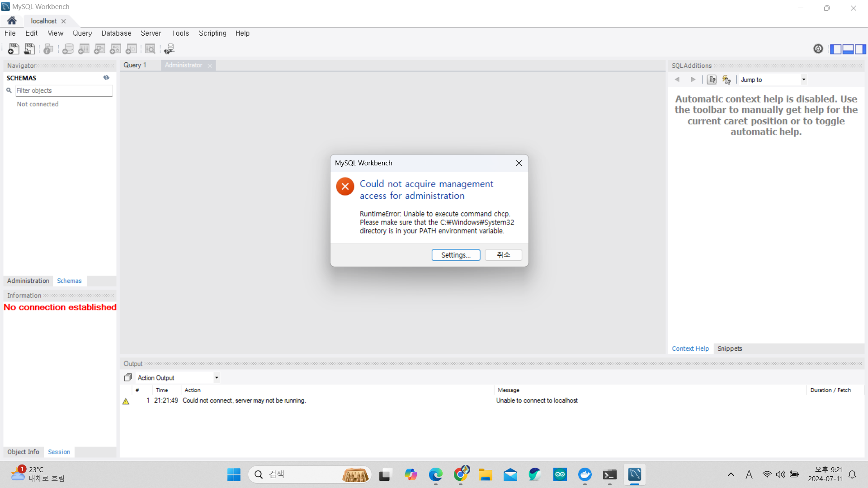Close the localhost connection tab

(x=64, y=21)
